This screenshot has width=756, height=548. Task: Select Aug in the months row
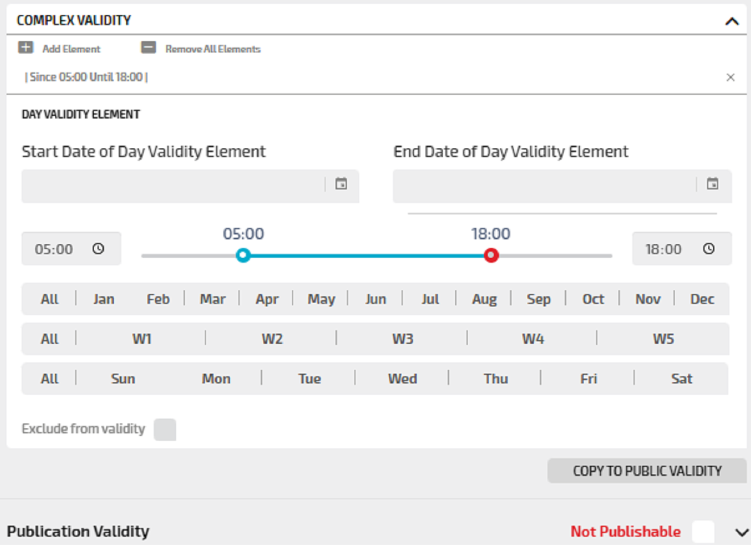484,299
